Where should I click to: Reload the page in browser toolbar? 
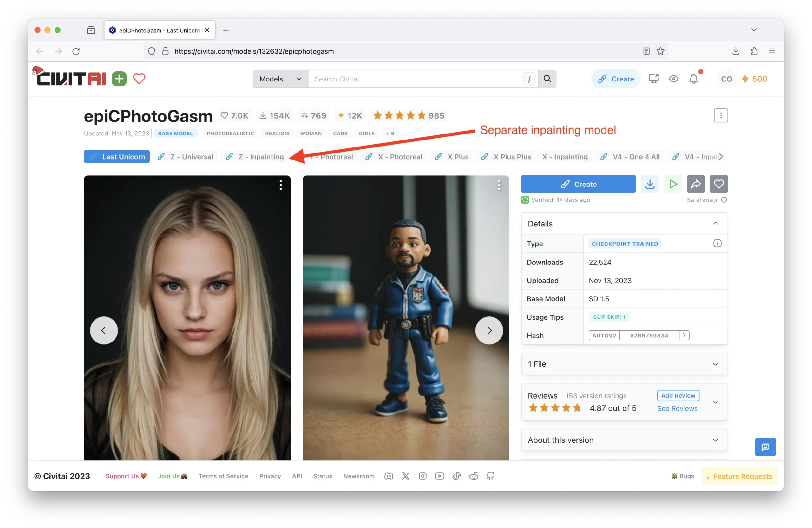[x=76, y=51]
